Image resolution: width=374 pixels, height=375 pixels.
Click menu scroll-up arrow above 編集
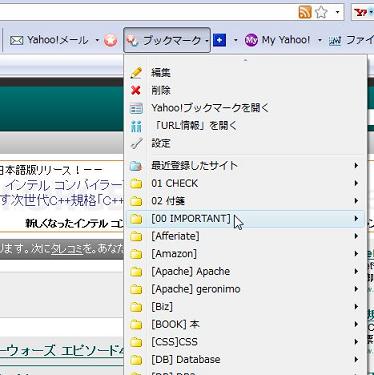tap(246, 60)
